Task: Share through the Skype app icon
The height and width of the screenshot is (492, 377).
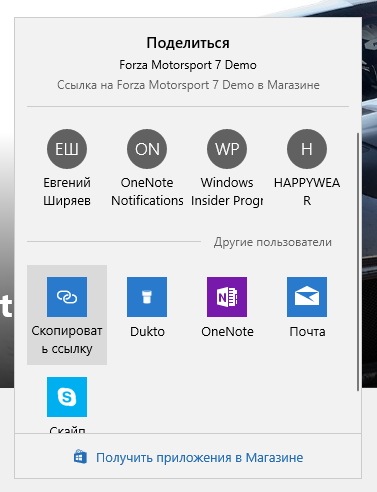Action: (x=67, y=397)
